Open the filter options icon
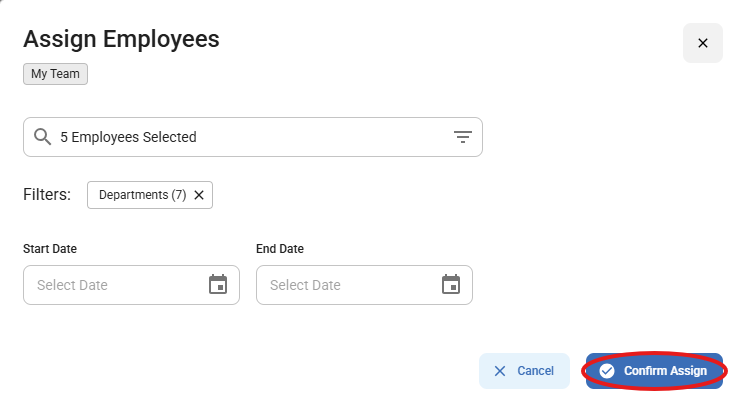The height and width of the screenshot is (418, 745). point(462,137)
